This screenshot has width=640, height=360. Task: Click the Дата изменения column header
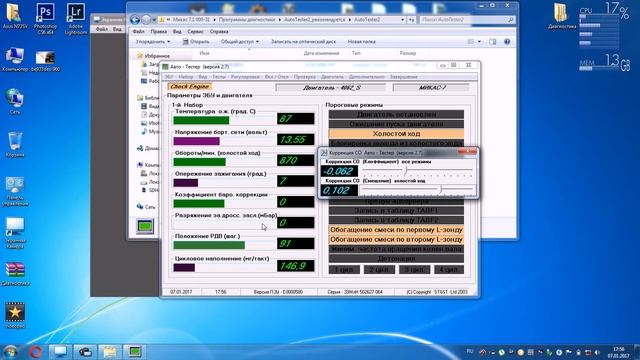(x=321, y=53)
